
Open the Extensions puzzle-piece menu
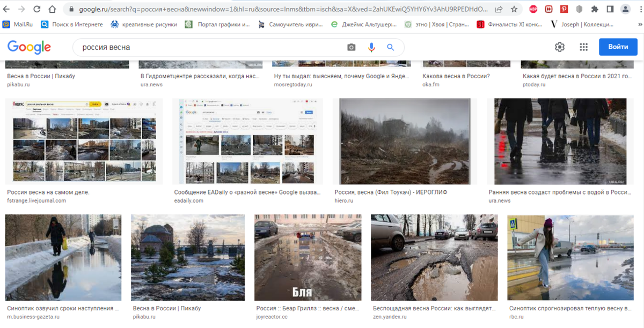click(595, 9)
